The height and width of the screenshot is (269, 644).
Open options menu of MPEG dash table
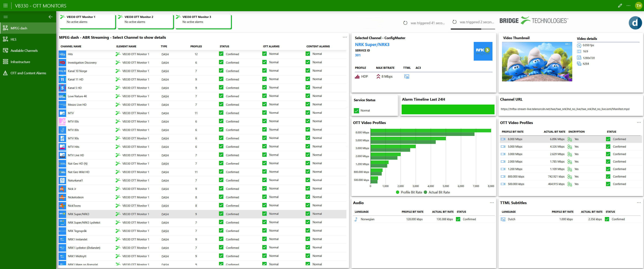[344, 37]
